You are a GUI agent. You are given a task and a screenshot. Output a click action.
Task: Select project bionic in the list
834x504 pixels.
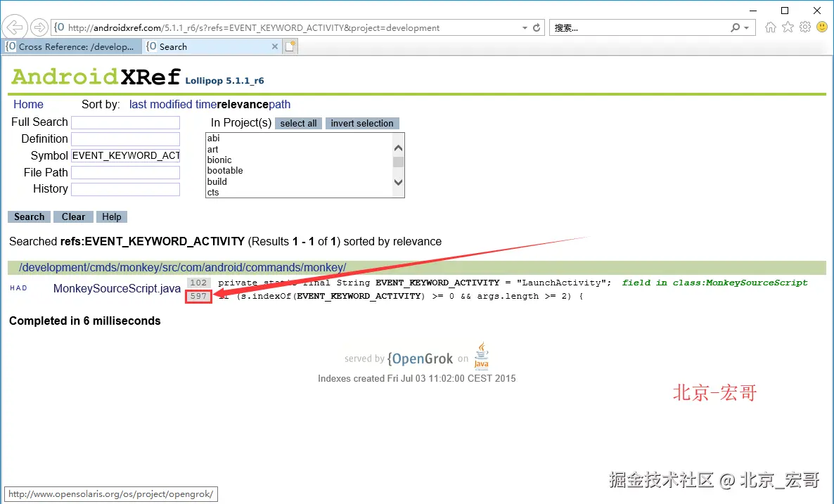pos(219,160)
